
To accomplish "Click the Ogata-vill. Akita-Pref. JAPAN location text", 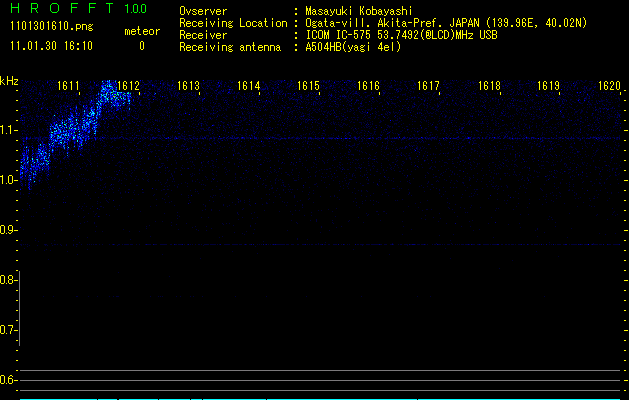I will point(446,23).
